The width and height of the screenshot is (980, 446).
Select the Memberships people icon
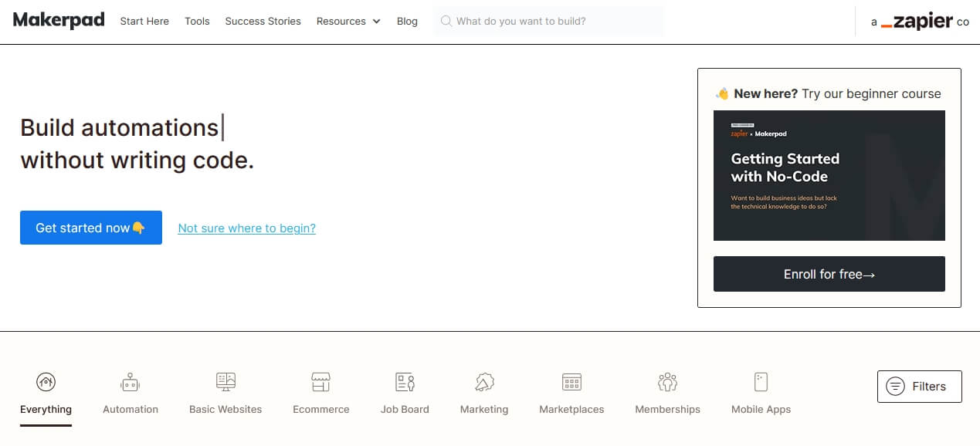pyautogui.click(x=666, y=381)
